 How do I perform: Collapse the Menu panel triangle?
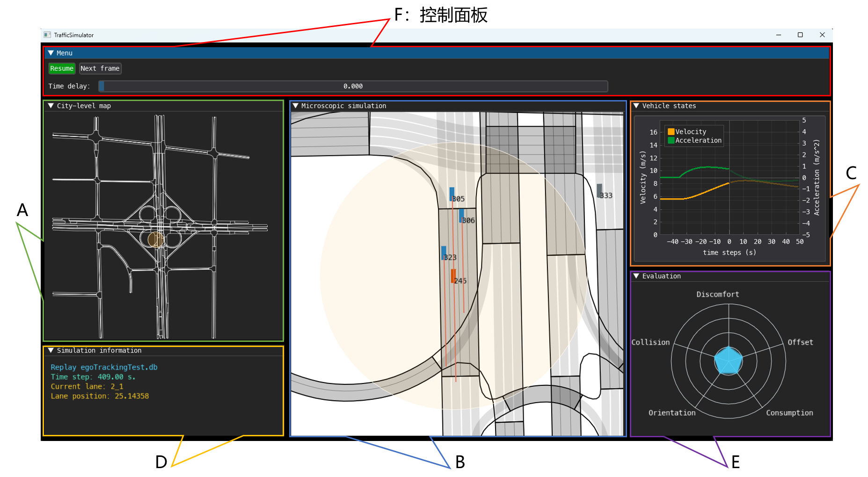51,53
